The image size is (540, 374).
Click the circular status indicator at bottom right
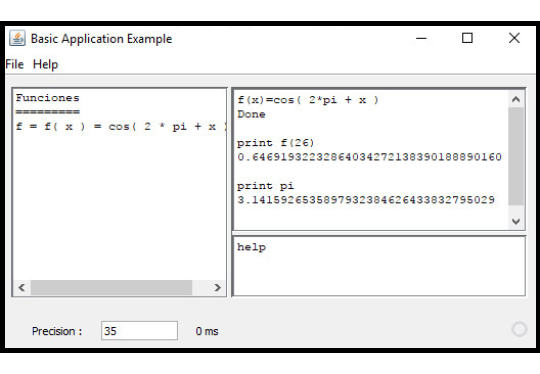pos(519,329)
